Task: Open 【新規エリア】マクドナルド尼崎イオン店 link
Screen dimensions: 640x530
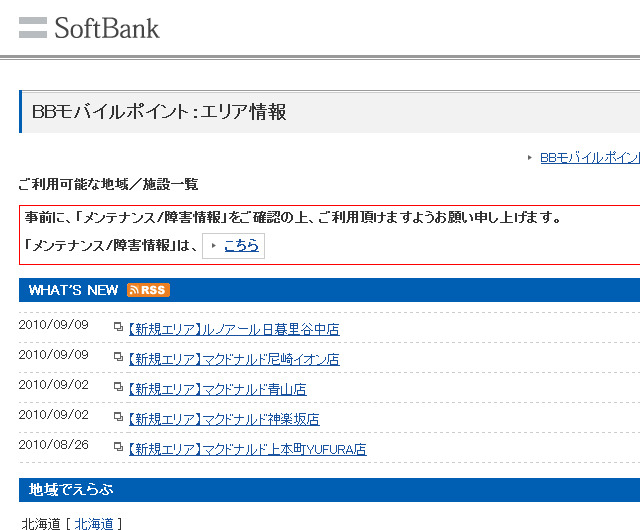Action: [234, 359]
